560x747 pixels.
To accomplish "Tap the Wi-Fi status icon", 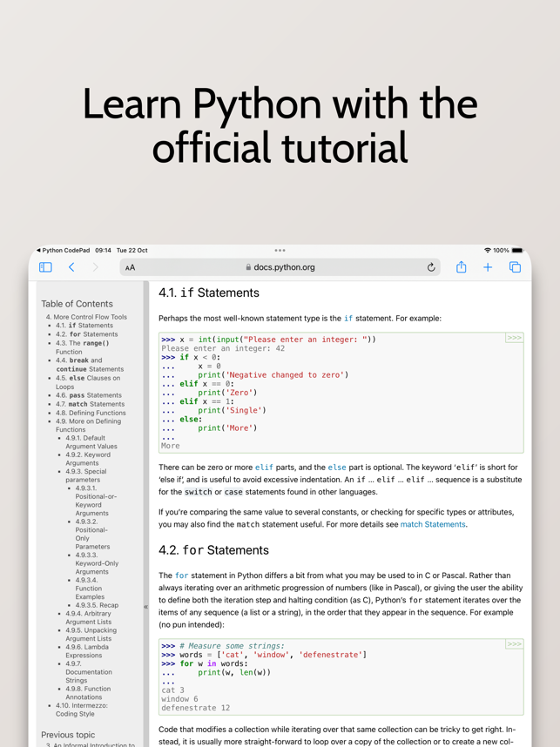I will click(x=487, y=250).
